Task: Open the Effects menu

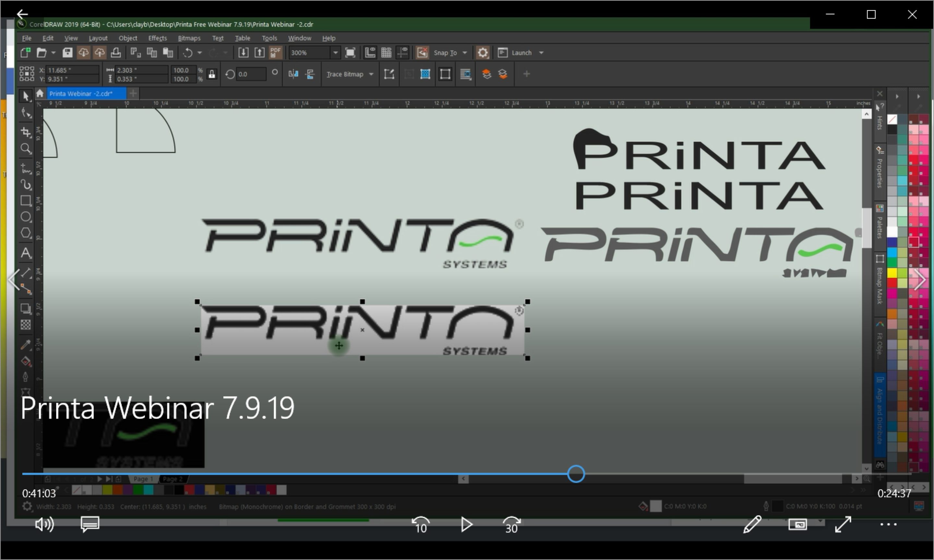Action: click(x=157, y=38)
